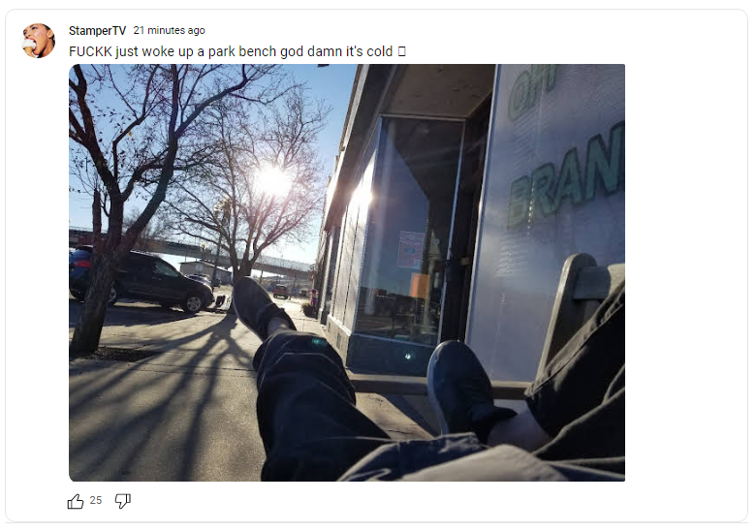Click the pink poster in the storefront window
Screen dimensions: 756x532
410,250
